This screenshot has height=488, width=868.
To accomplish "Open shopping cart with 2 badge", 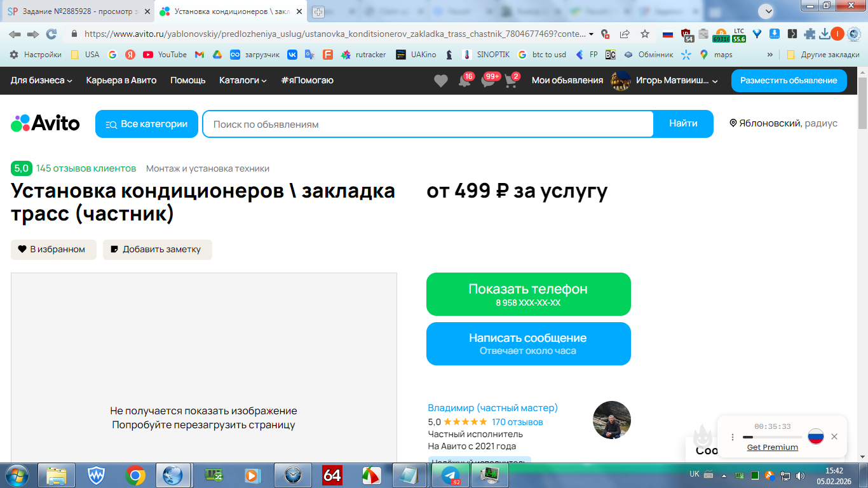I will tap(511, 81).
